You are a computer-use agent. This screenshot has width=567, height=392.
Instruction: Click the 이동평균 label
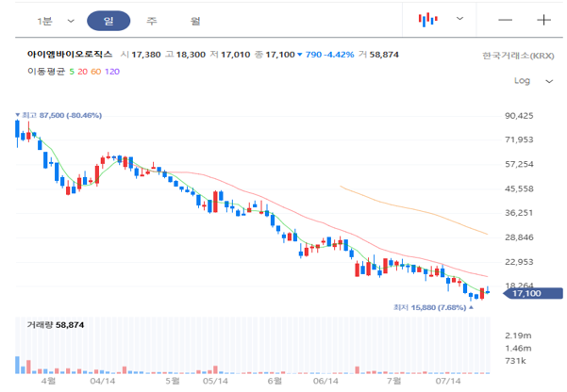46,72
